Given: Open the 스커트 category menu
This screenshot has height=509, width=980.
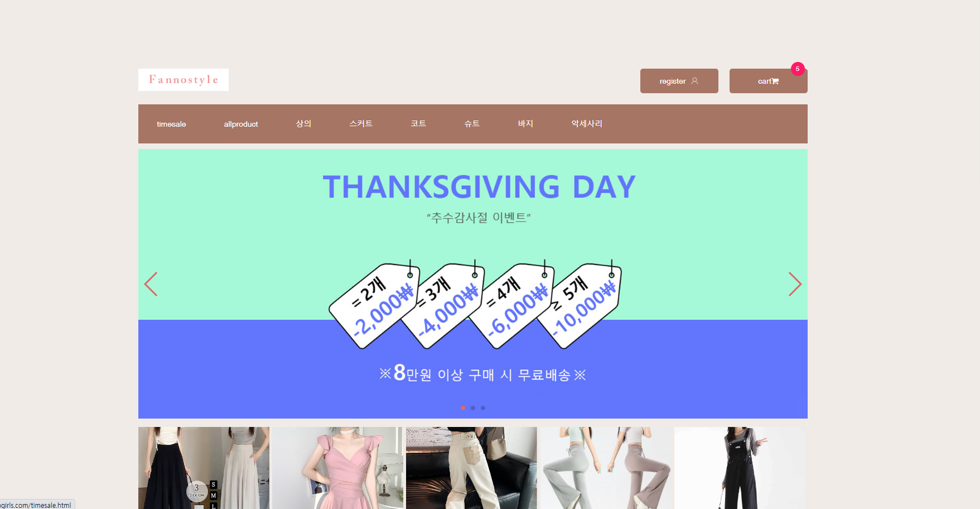Looking at the screenshot, I should [x=361, y=123].
